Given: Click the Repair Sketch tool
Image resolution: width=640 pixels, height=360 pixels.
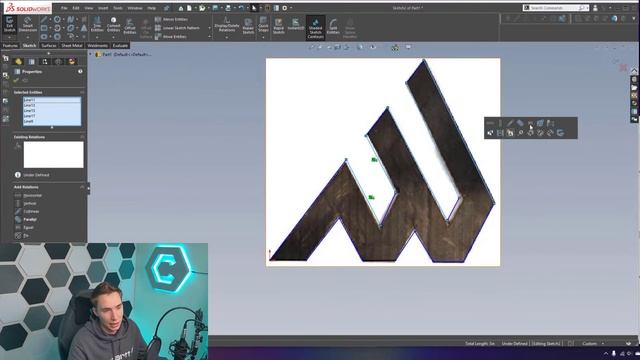Looking at the screenshot, I should 248,26.
